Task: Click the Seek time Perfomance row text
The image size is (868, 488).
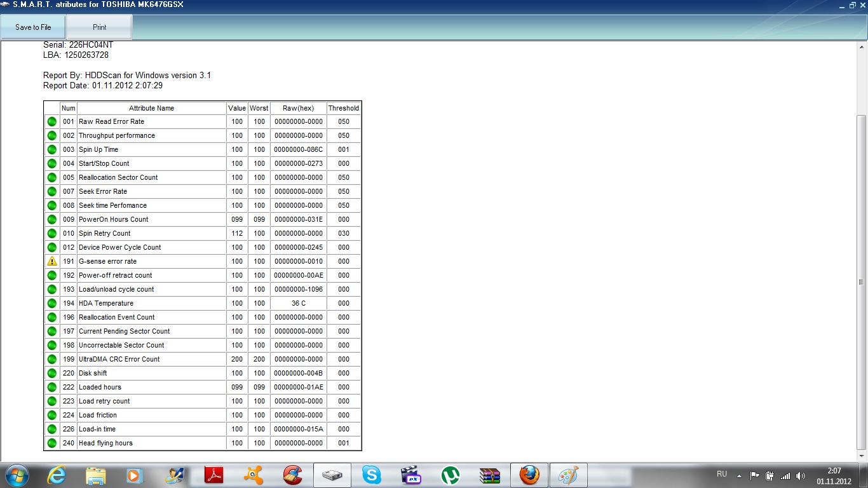Action: 112,205
